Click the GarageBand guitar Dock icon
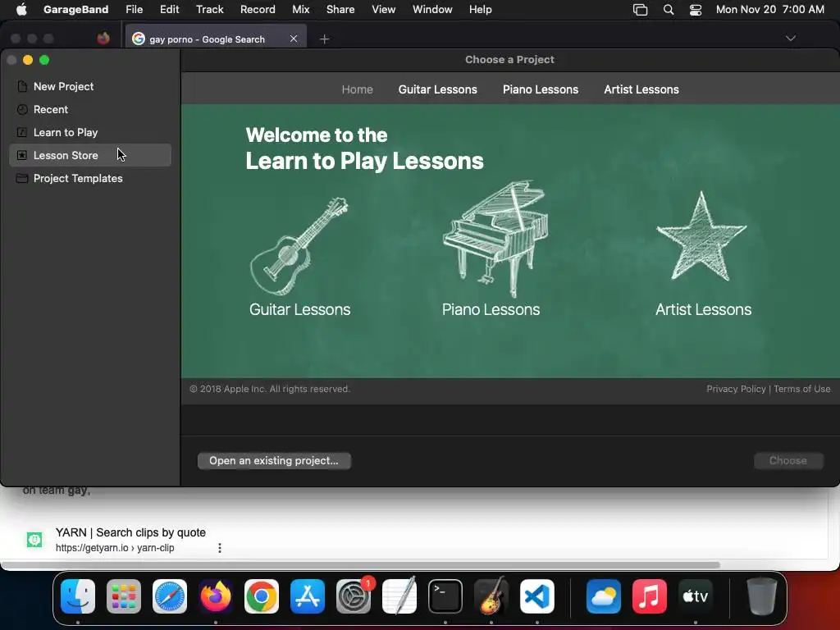The image size is (840, 630). point(491,596)
